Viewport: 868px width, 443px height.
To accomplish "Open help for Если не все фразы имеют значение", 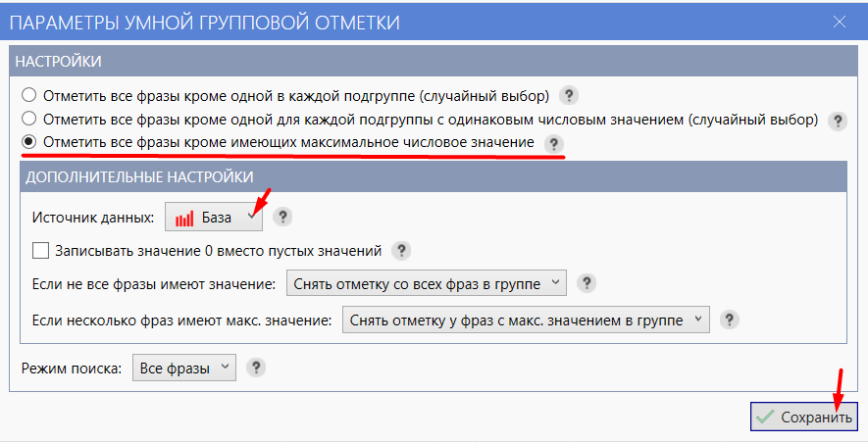I will (x=587, y=283).
